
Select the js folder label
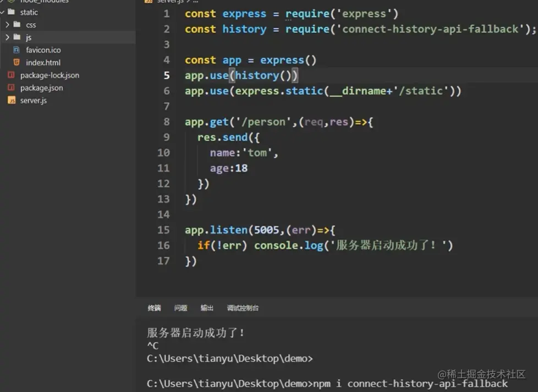tap(29, 37)
